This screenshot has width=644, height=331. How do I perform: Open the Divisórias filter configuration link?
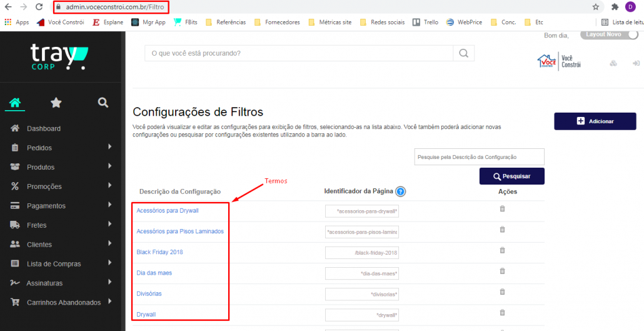pos(150,293)
